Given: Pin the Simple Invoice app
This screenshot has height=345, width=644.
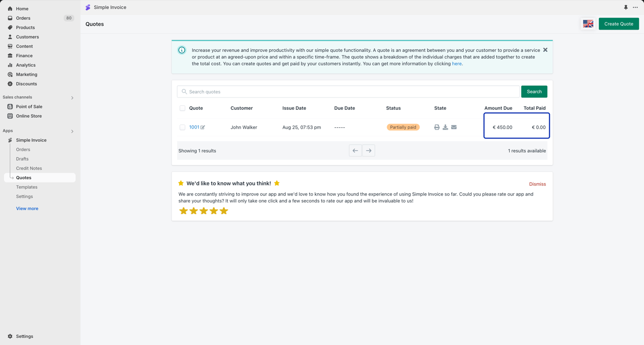Looking at the screenshot, I should pos(626,8).
